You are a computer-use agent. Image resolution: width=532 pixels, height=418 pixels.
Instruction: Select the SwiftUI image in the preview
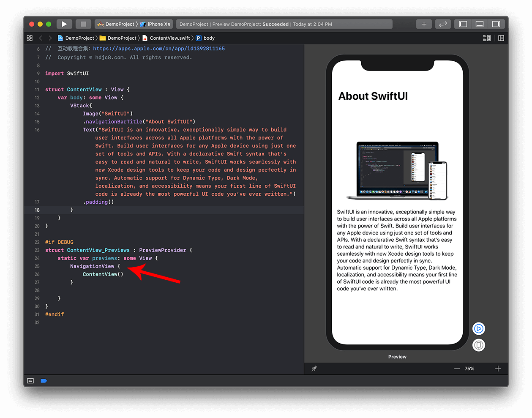(397, 171)
